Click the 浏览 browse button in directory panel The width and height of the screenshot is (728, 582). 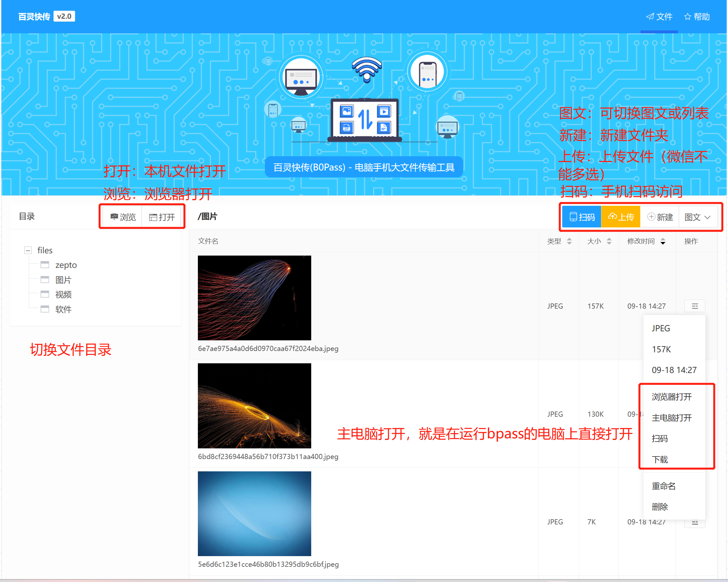[123, 217]
